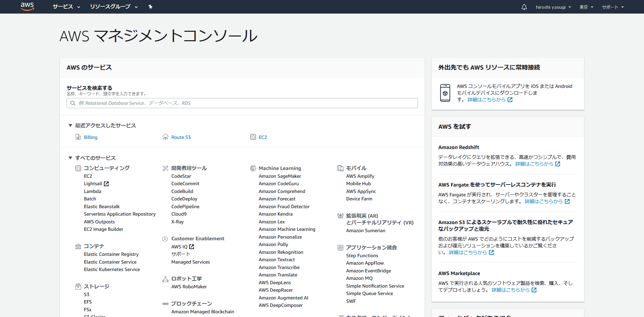Open Amazon EventBridge service
Viewport: 644px width, 317px height.
click(x=369, y=271)
